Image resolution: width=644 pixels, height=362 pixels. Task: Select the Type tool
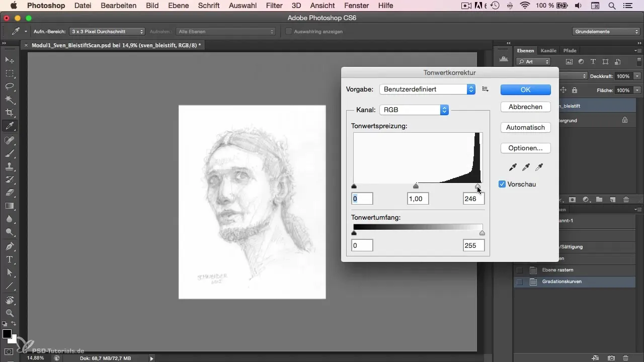coord(9,259)
